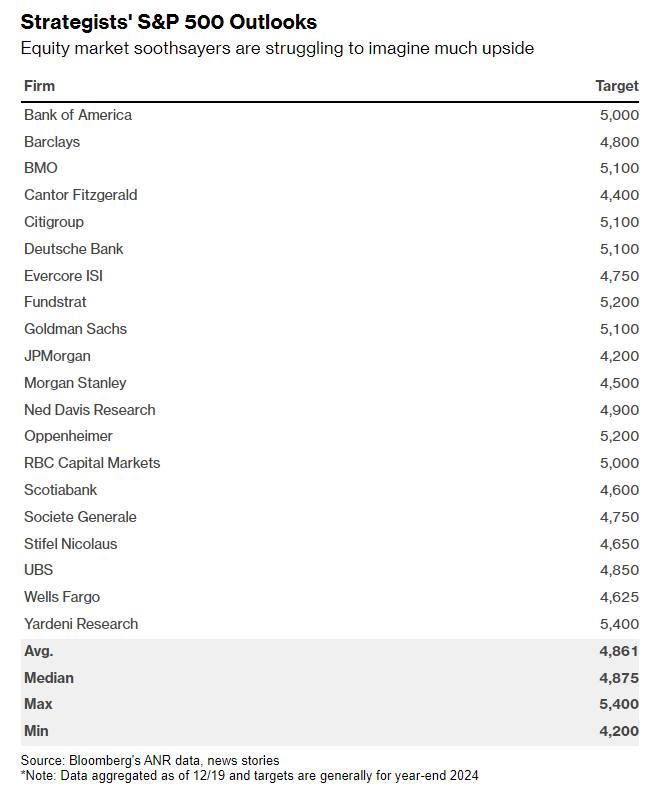655x799 pixels.
Task: Select the Bank of America row
Action: pyautogui.click(x=330, y=115)
